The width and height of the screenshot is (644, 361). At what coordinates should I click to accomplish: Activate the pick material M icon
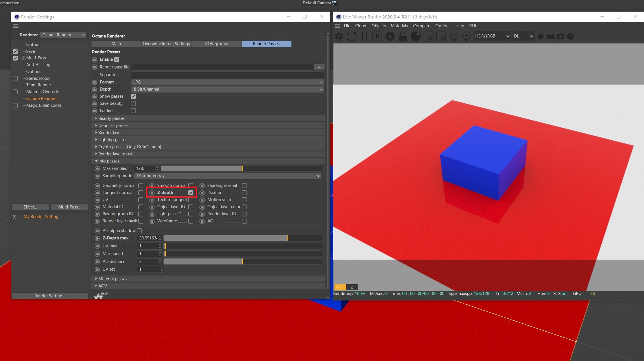click(466, 36)
